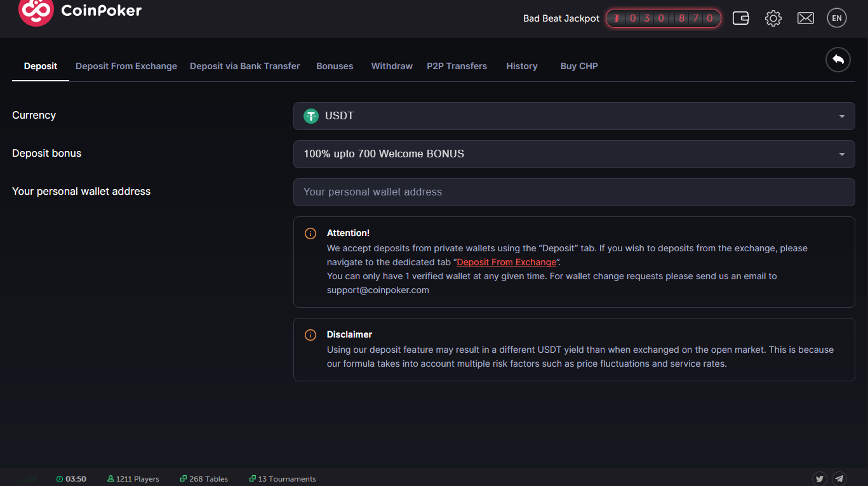Viewport: 868px width, 486px height.
Task: Expand the USDT currency dropdown
Action: [574, 116]
